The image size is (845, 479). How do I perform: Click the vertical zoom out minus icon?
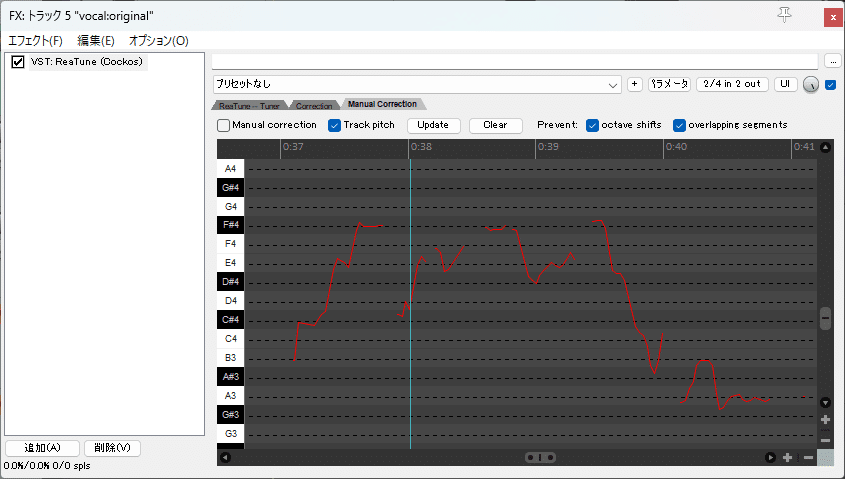pos(825,440)
